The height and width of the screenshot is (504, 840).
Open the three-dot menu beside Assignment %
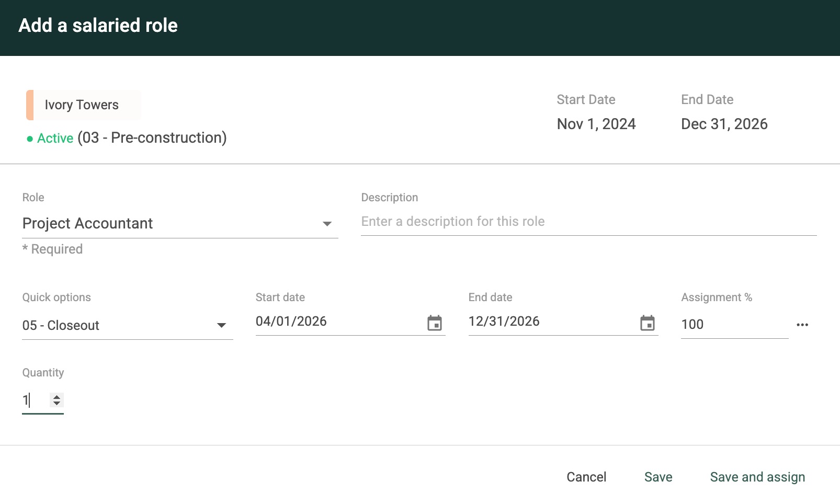(x=802, y=325)
